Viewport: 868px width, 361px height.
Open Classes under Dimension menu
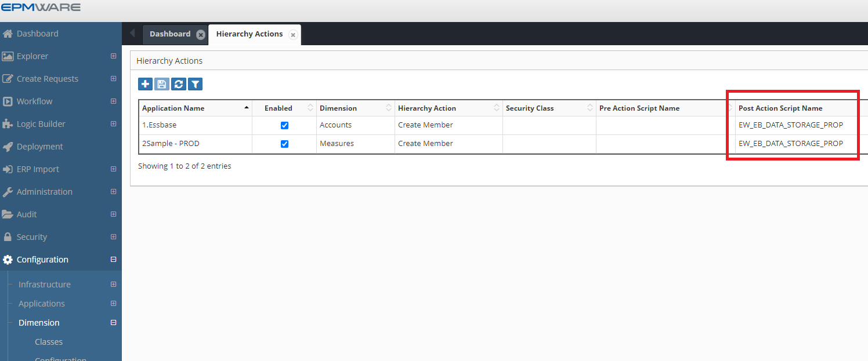click(x=49, y=342)
